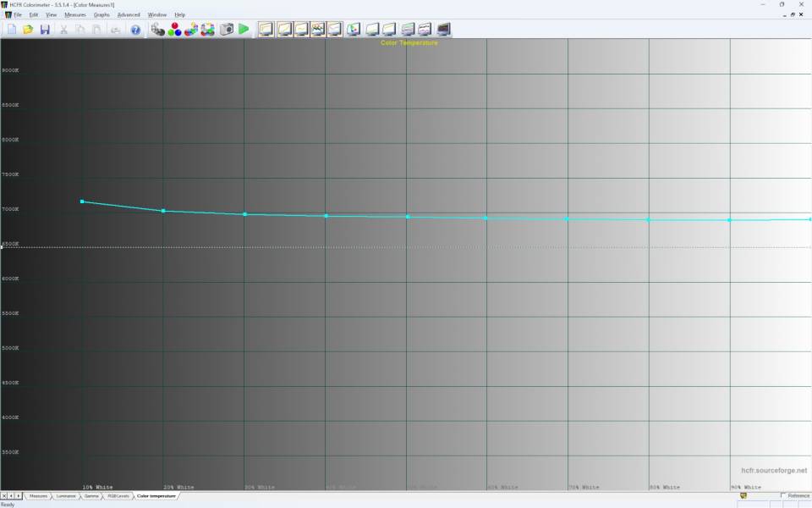Measure secondary colors with the multicolor balls icon
Viewport: 812px width, 508px height.
pos(191,30)
